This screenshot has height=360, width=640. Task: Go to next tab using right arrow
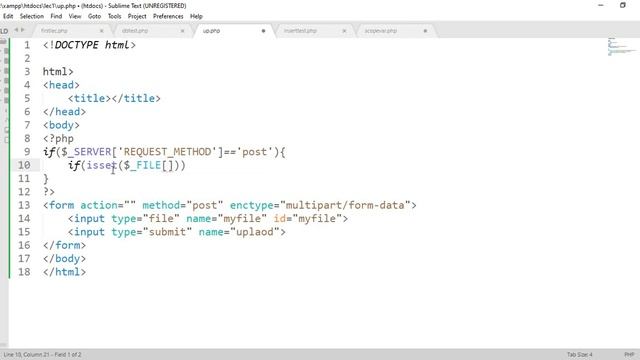pos(22,30)
